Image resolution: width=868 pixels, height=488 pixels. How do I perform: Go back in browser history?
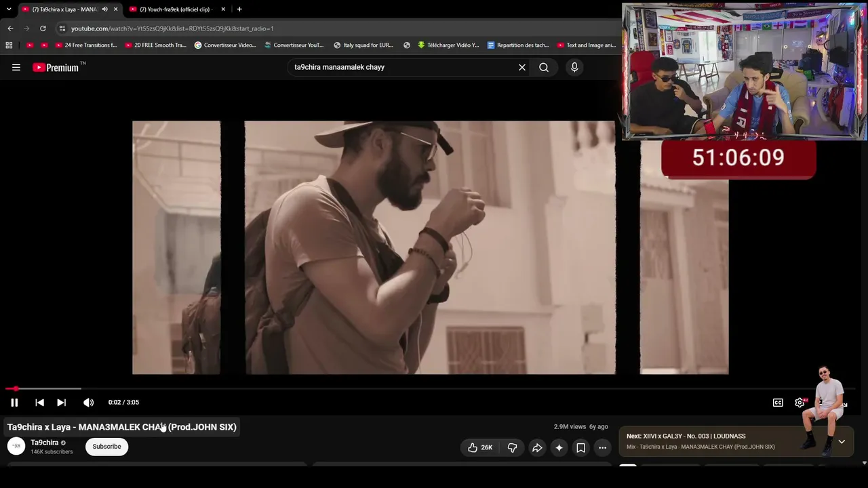[x=10, y=28]
